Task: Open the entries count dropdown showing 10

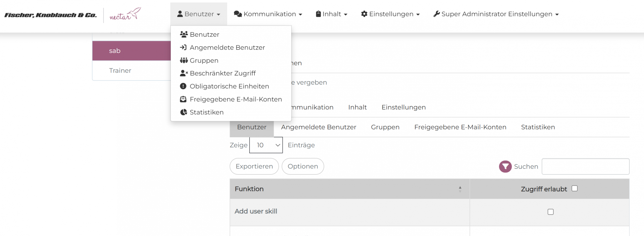Action: tap(266, 145)
